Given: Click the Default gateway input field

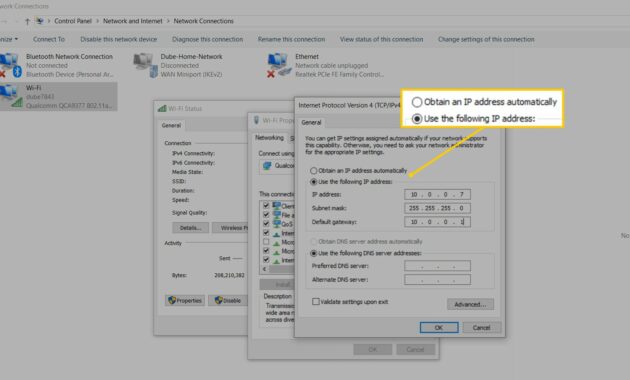Looking at the screenshot, I should (x=437, y=222).
